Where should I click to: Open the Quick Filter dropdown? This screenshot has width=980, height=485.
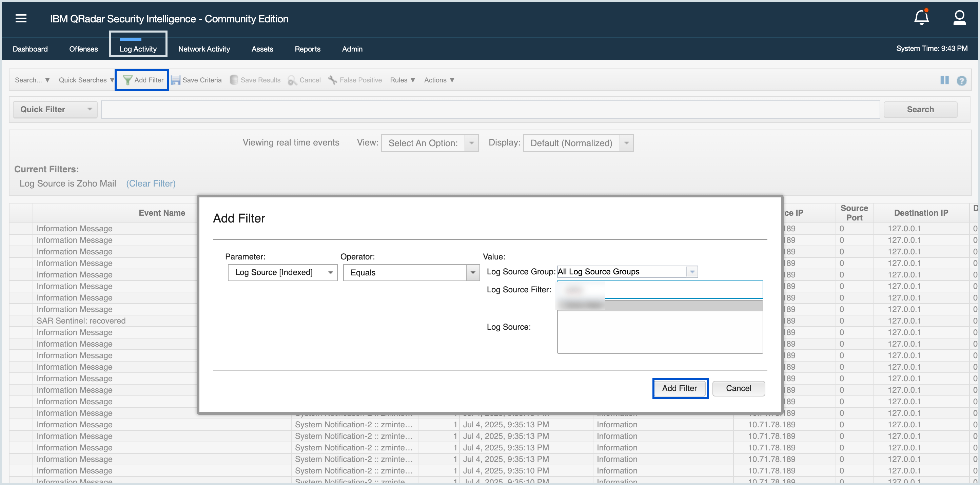click(x=55, y=110)
